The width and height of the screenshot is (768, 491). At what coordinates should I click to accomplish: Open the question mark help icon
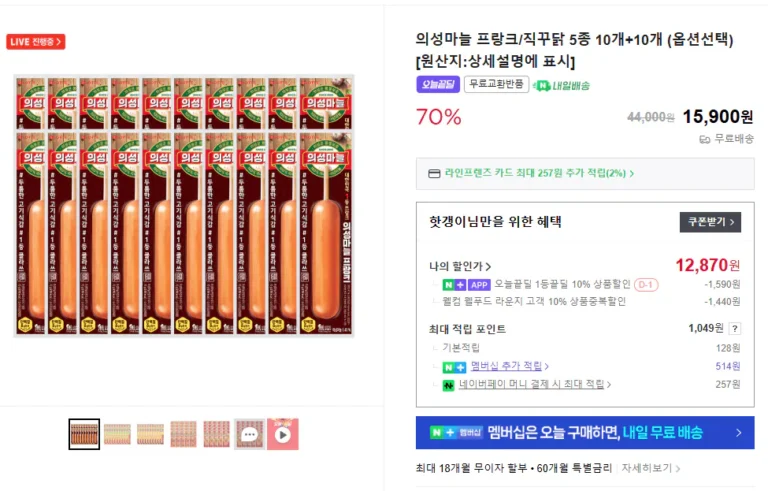(734, 328)
